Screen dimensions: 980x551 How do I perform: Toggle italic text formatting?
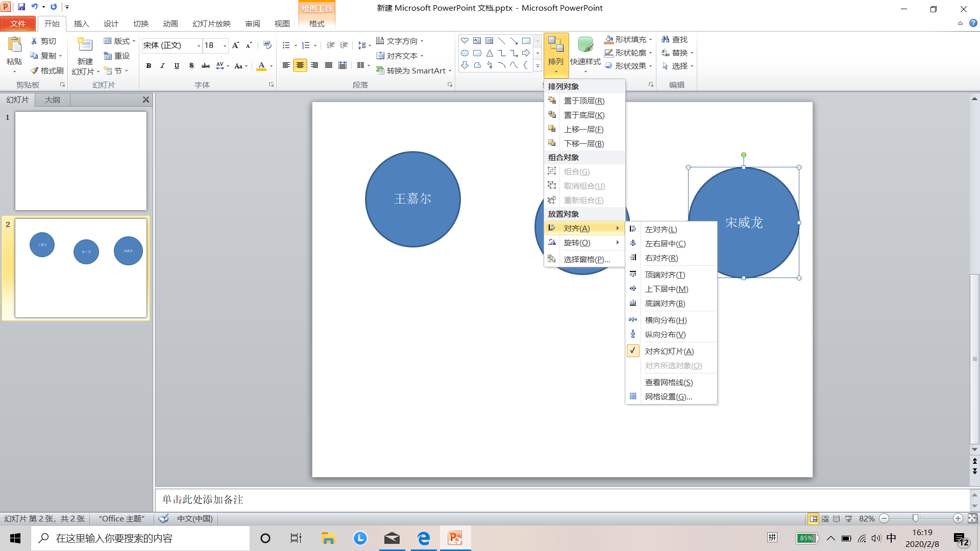162,66
